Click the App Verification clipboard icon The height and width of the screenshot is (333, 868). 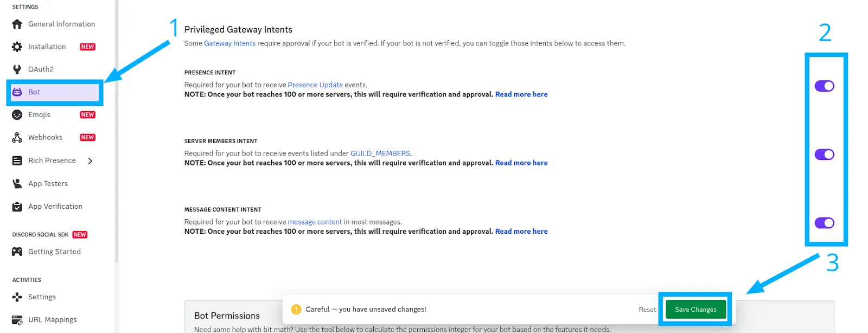(x=17, y=207)
